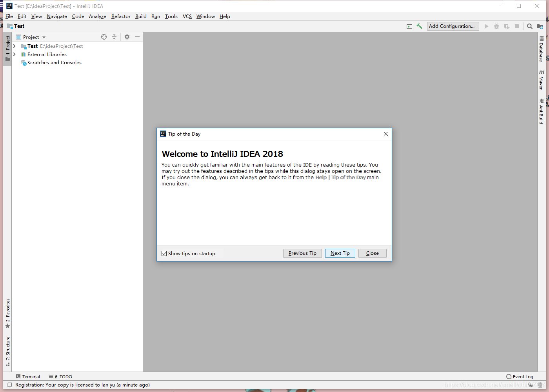The width and height of the screenshot is (549, 392).
Task: Expand the Test project tree node
Action: coord(15,46)
